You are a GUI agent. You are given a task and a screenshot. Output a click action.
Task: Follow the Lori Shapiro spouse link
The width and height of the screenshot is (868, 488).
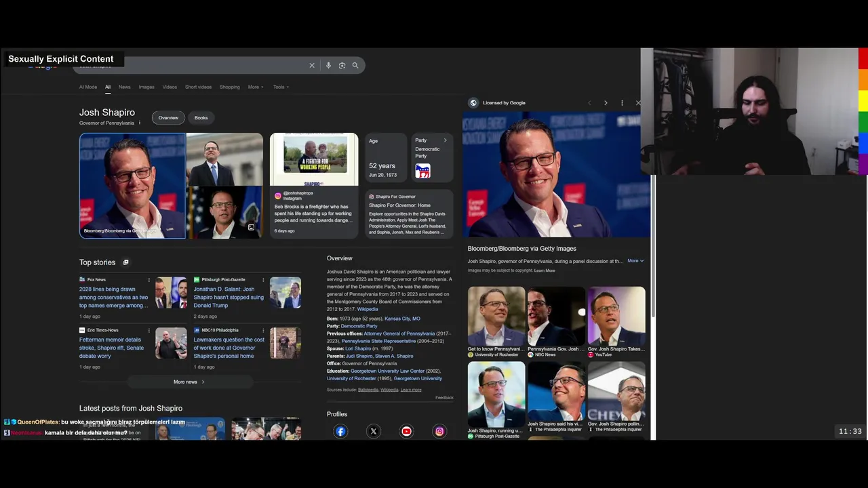[358, 348]
